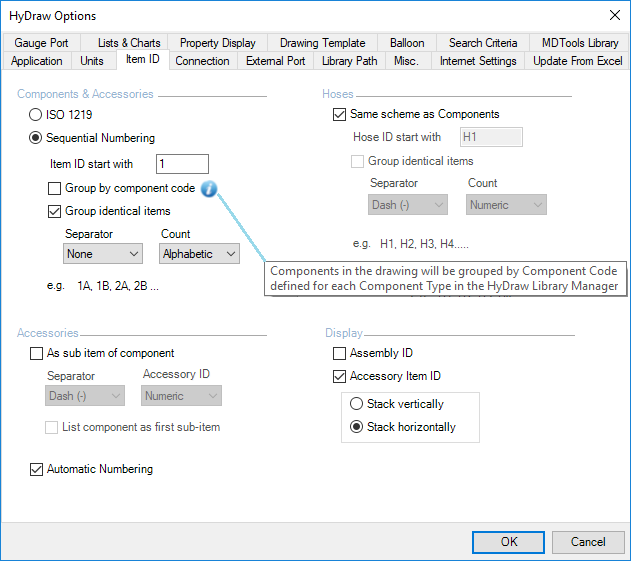The width and height of the screenshot is (631, 561).
Task: Switch to the Application tab
Action: pyautogui.click(x=37, y=61)
